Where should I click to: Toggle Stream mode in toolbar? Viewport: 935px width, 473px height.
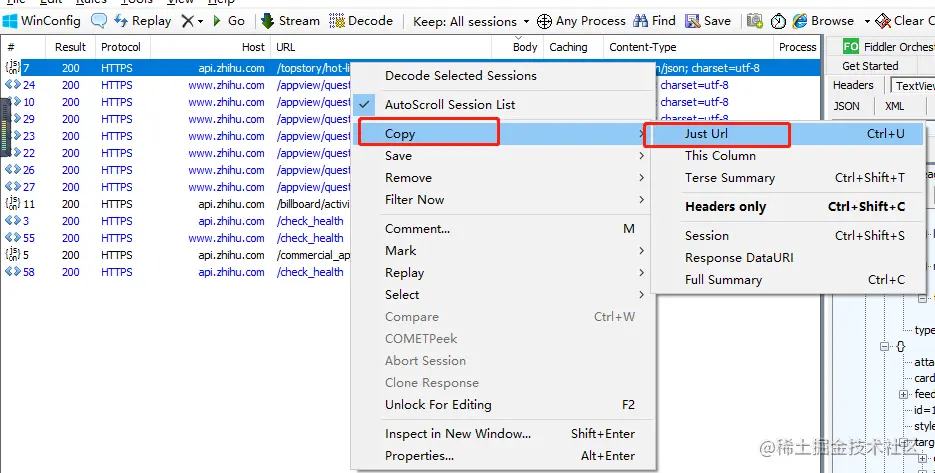[x=291, y=21]
